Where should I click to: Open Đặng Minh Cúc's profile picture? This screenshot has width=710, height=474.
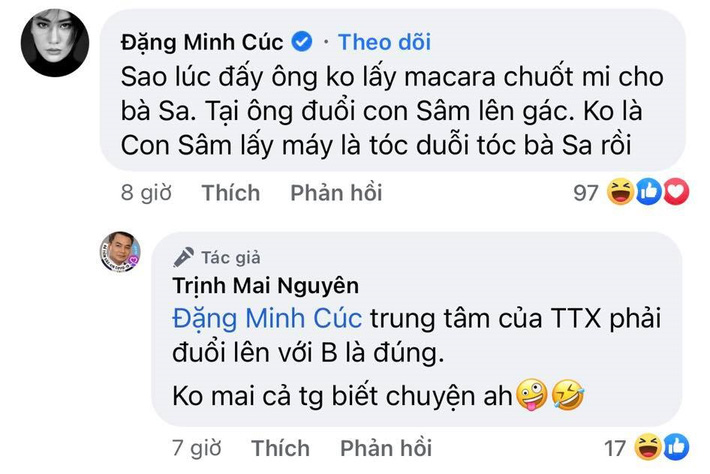tap(55, 45)
